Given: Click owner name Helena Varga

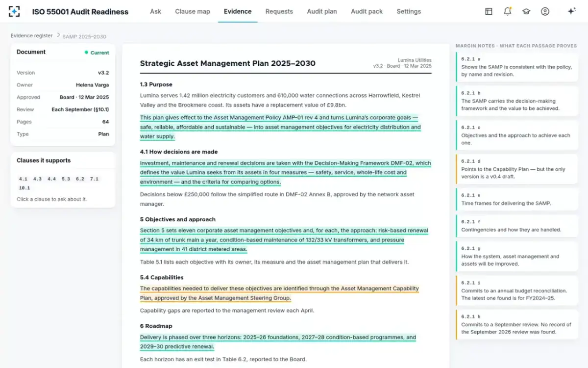Looking at the screenshot, I should [93, 85].
